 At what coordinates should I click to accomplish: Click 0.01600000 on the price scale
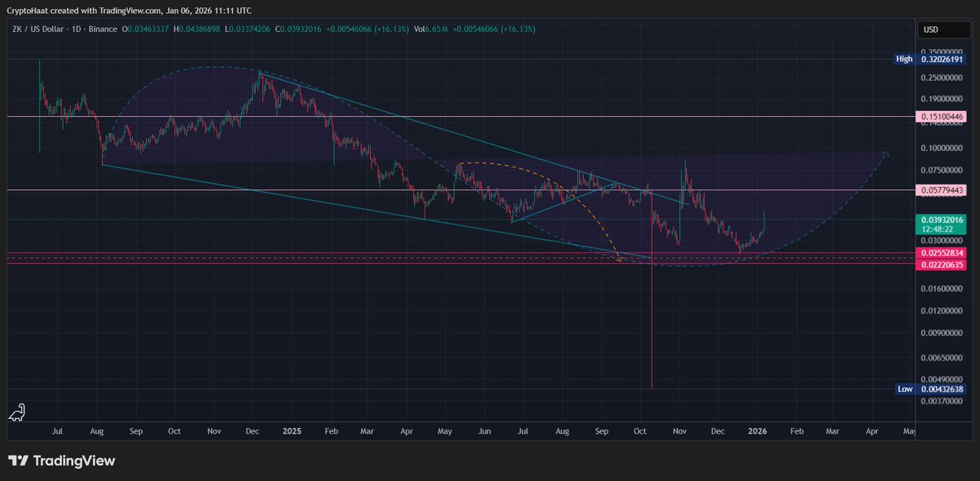942,289
